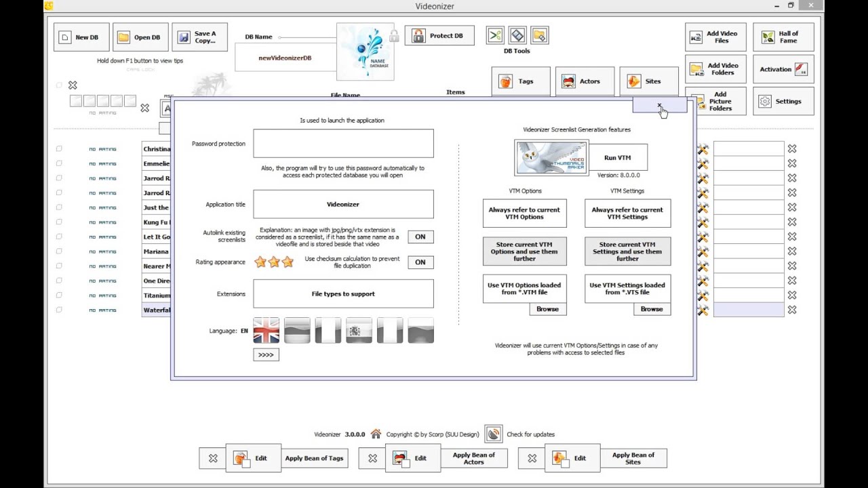
Task: Click X icon beside Tags Edit button
Action: (213, 459)
